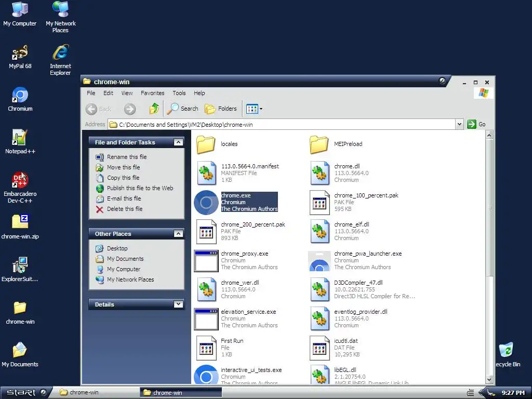Click the Start button
Image resolution: width=532 pixels, height=399 pixels.
[x=26, y=393]
